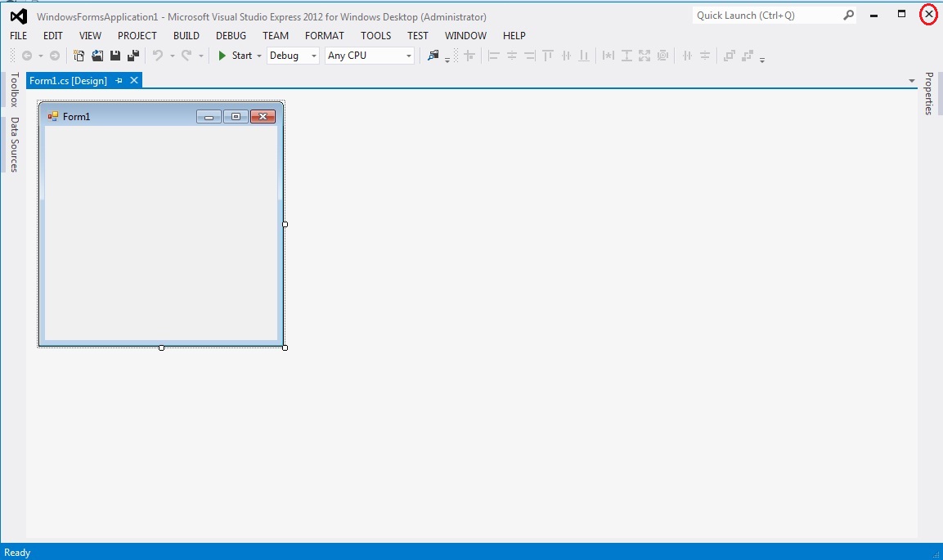
Task: Click inside the Quick Launch search field
Action: click(765, 15)
